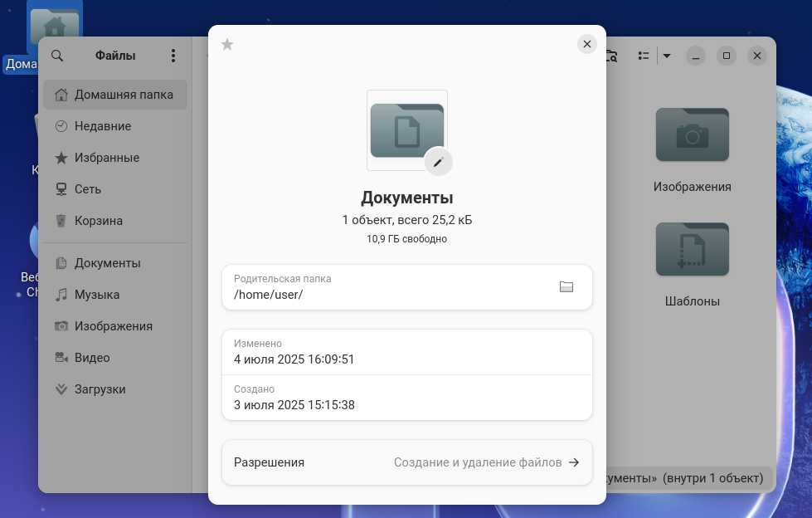This screenshot has width=812, height=518.
Task: Click the search icon in Файлы sidebar
Action: [x=57, y=56]
